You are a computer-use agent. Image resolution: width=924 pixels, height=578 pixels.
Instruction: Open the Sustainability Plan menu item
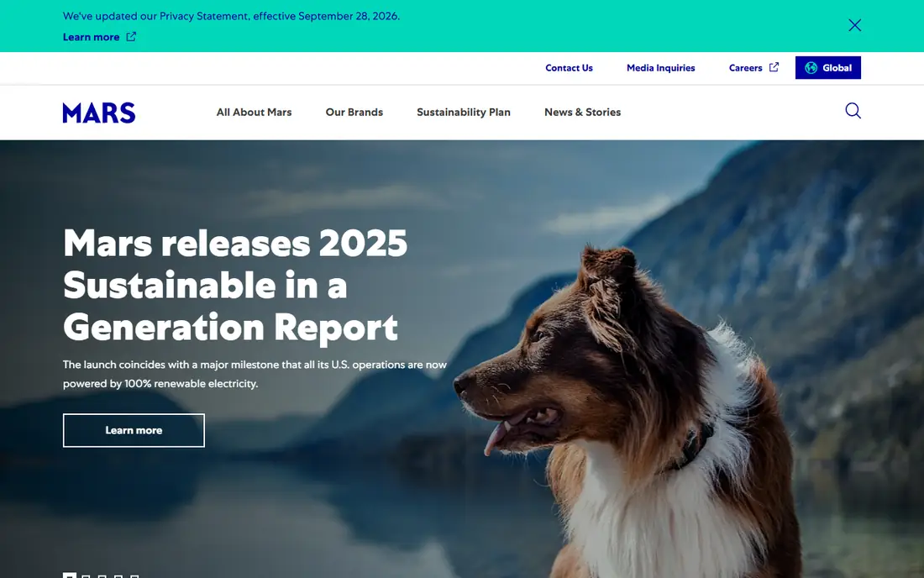click(x=464, y=112)
